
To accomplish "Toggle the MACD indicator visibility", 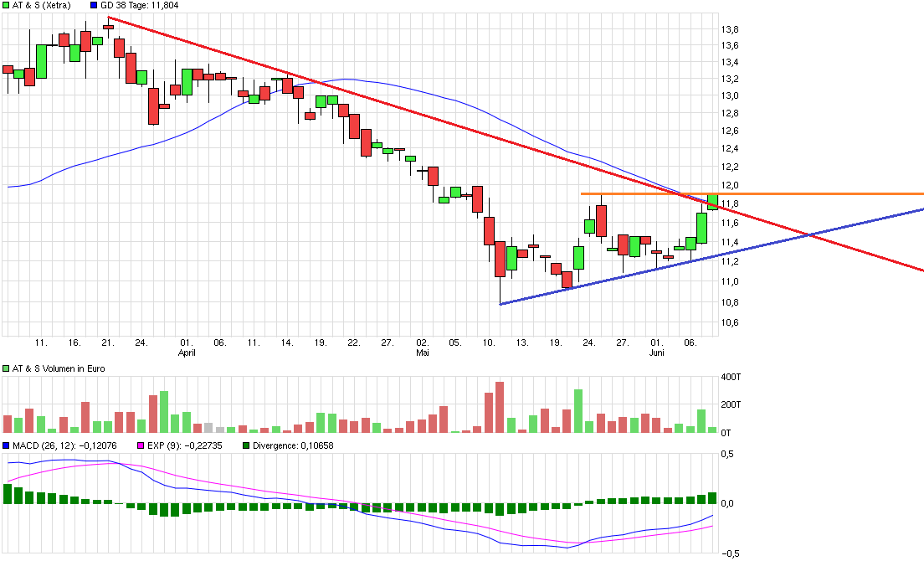I will click(5, 445).
